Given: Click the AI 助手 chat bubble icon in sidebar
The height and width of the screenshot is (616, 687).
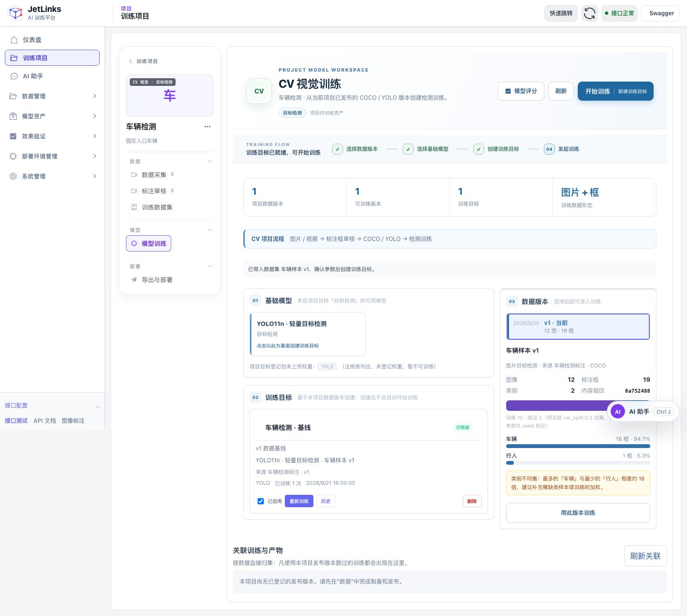Looking at the screenshot, I should (x=14, y=76).
